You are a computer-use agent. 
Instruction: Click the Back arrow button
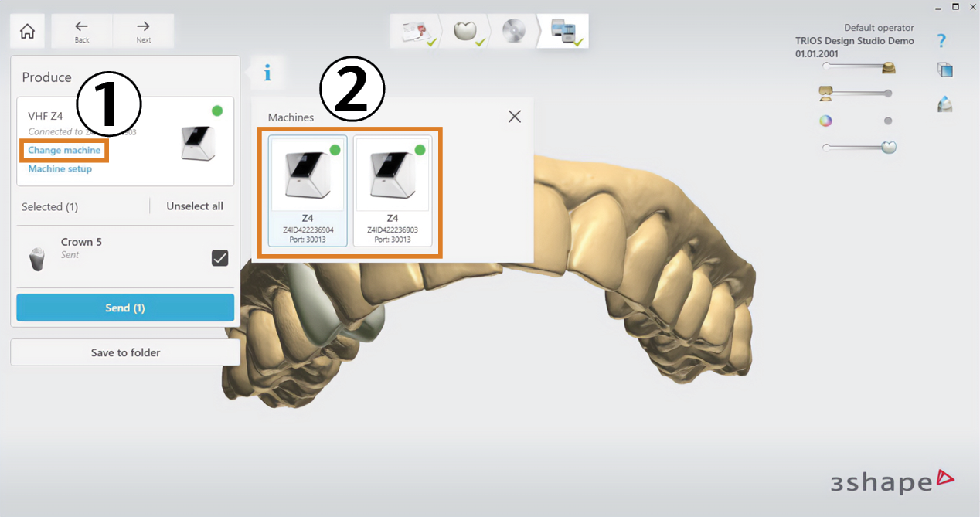click(x=82, y=31)
